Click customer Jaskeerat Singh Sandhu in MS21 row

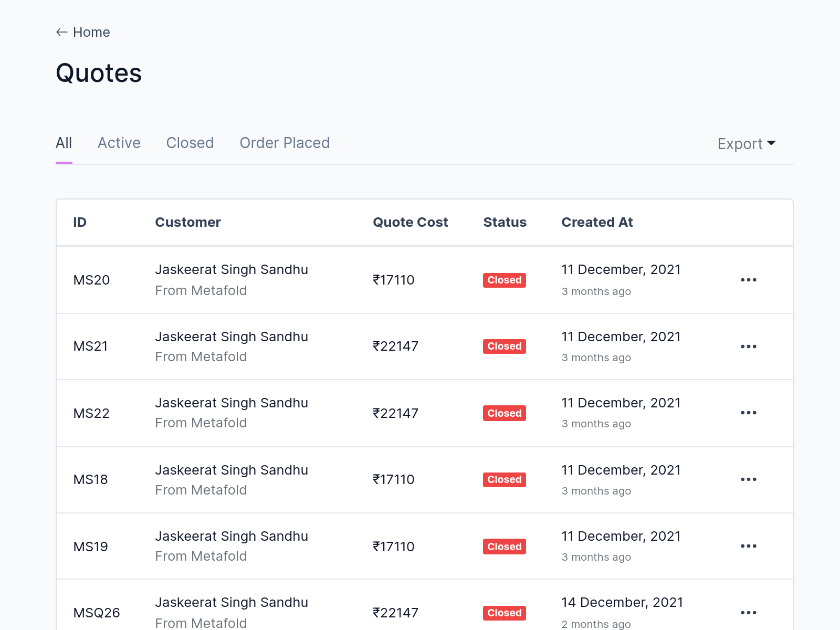click(232, 337)
